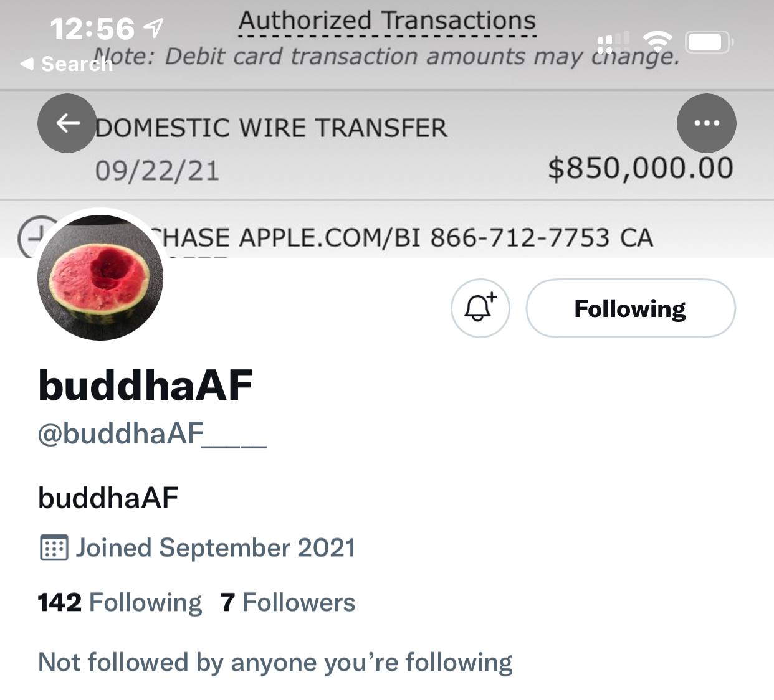View the 7 Followers list

point(288,603)
